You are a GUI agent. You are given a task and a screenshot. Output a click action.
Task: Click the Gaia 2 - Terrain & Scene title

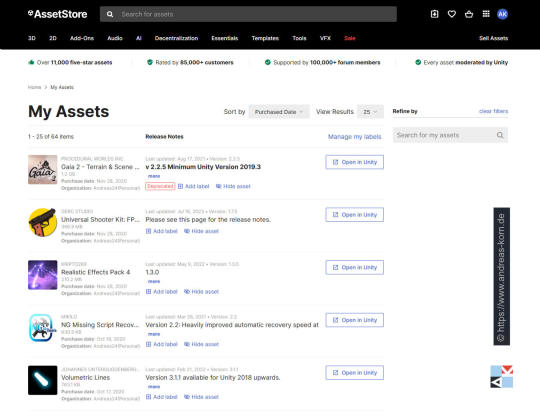point(100,167)
